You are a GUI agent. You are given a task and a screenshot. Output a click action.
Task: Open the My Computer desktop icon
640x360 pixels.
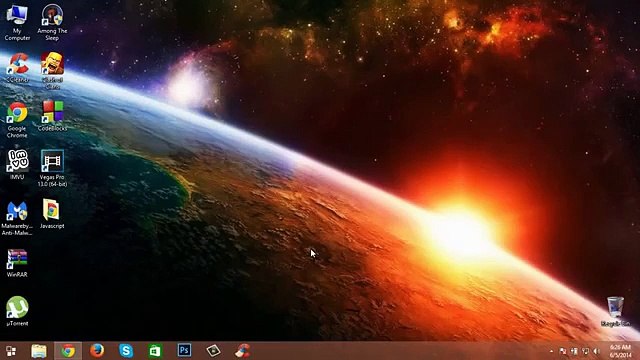point(17,22)
